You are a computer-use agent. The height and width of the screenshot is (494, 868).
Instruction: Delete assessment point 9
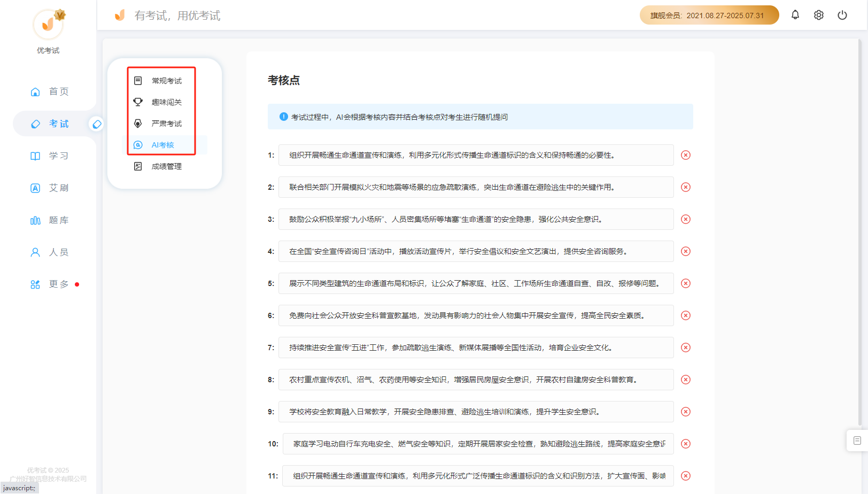[x=686, y=412]
